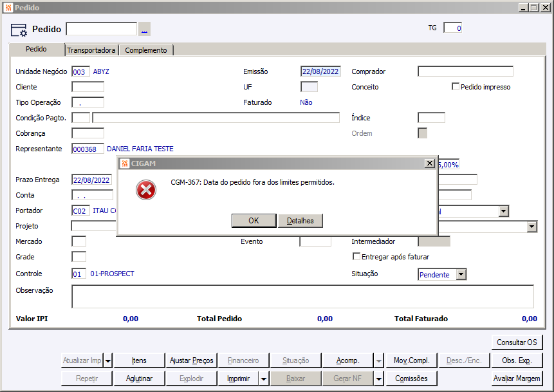Image resolution: width=554 pixels, height=392 pixels.
Task: Switch to the Complemento tab
Action: (145, 50)
